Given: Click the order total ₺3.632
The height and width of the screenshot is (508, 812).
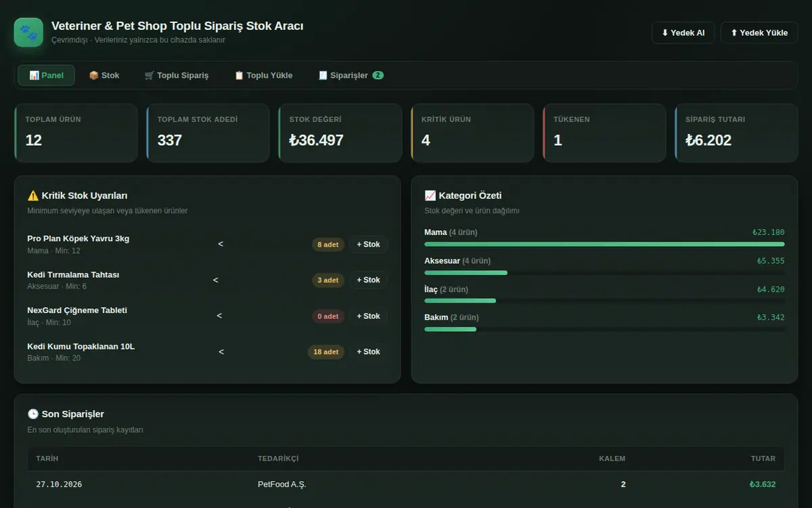Looking at the screenshot, I should [763, 484].
